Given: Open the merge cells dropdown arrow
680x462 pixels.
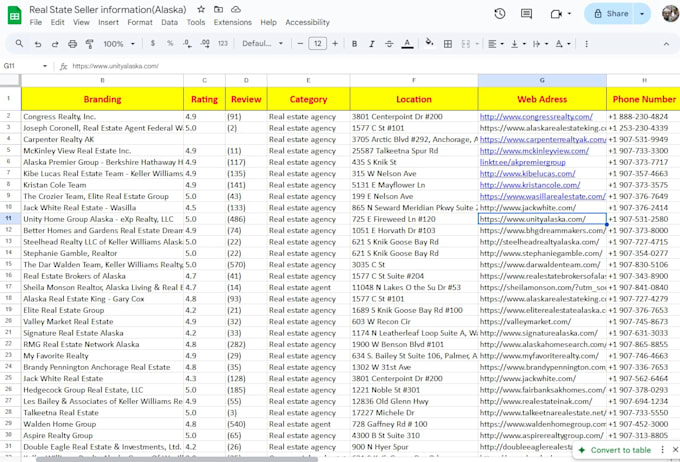Looking at the screenshot, I should (x=477, y=44).
